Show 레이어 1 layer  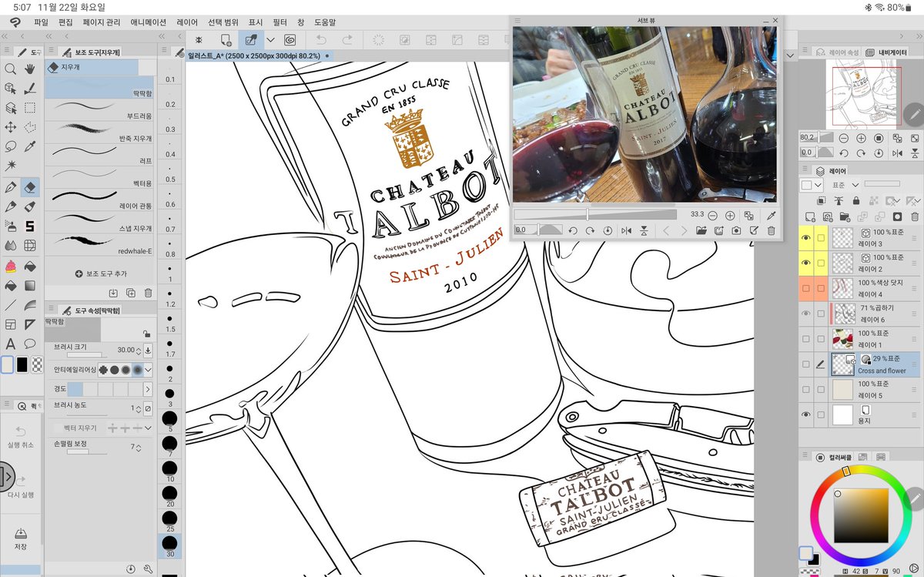pyautogui.click(x=806, y=339)
